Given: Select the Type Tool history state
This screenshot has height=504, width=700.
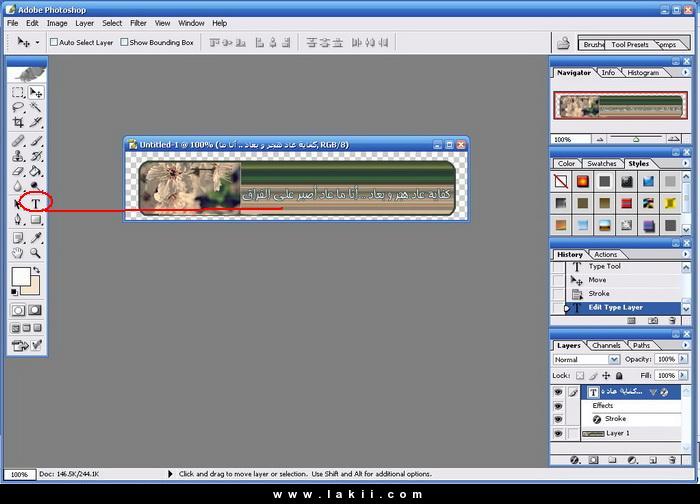Looking at the screenshot, I should pyautogui.click(x=623, y=267).
